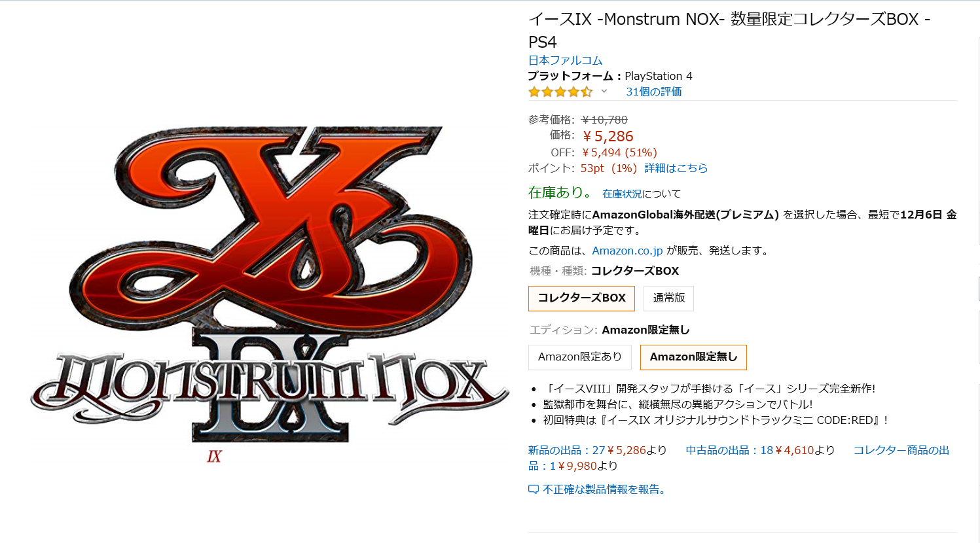The height and width of the screenshot is (543, 980).
Task: Select the 通常版 option
Action: 668,298
